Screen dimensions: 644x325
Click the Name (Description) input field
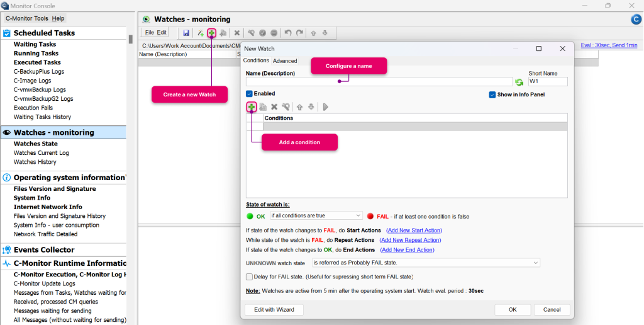379,82
